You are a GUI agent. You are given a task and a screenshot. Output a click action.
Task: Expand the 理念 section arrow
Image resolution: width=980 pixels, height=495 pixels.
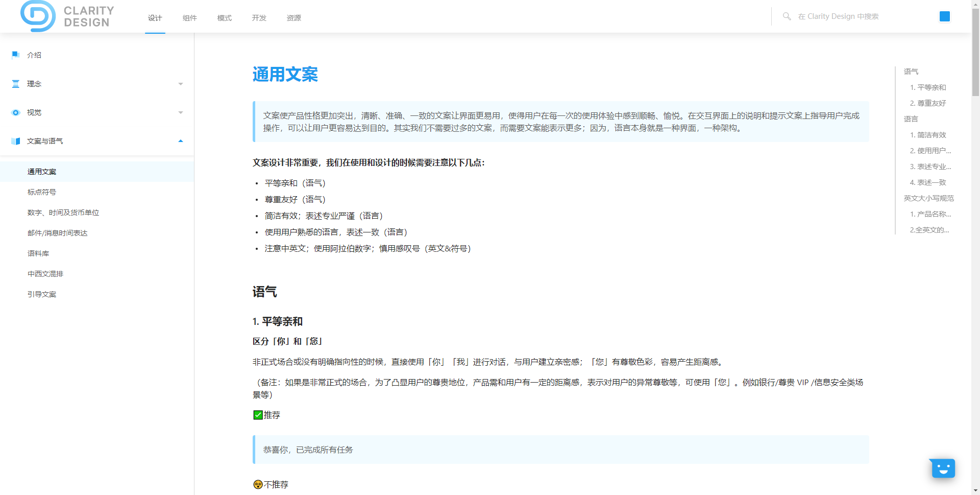tap(181, 84)
